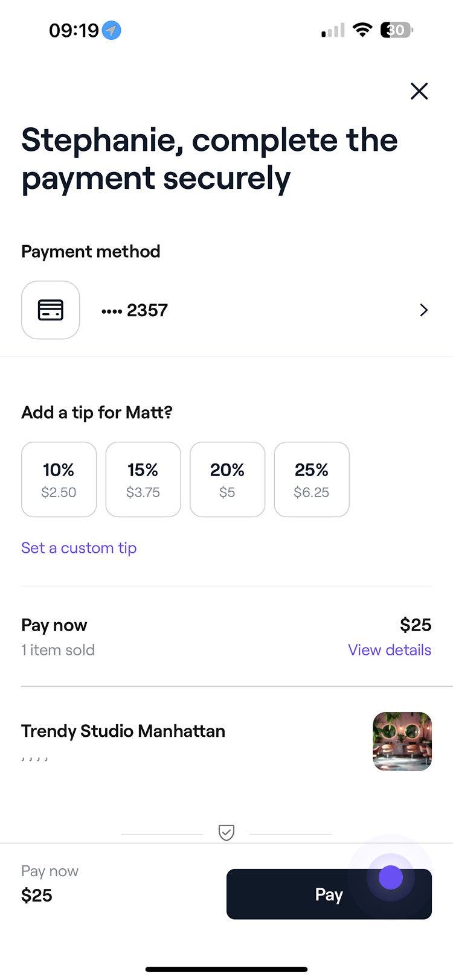The width and height of the screenshot is (453, 980).
Task: Tap the Wi-Fi status icon
Action: coord(362,30)
